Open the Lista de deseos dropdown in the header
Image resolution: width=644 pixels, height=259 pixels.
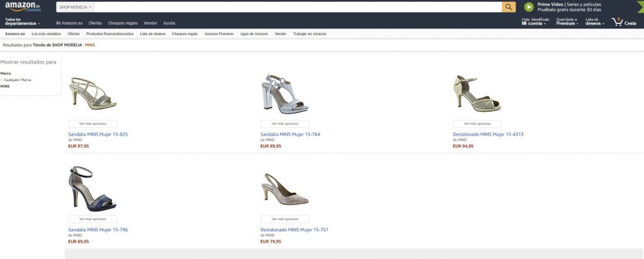595,21
